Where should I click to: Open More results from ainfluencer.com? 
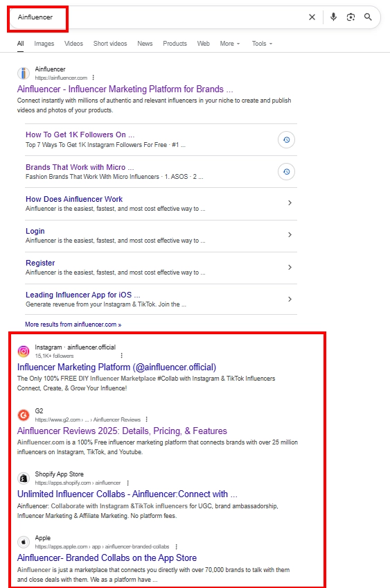pos(73,325)
